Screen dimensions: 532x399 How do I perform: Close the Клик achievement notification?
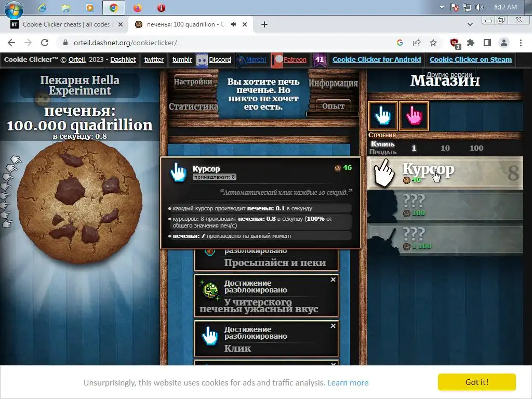[x=333, y=326]
